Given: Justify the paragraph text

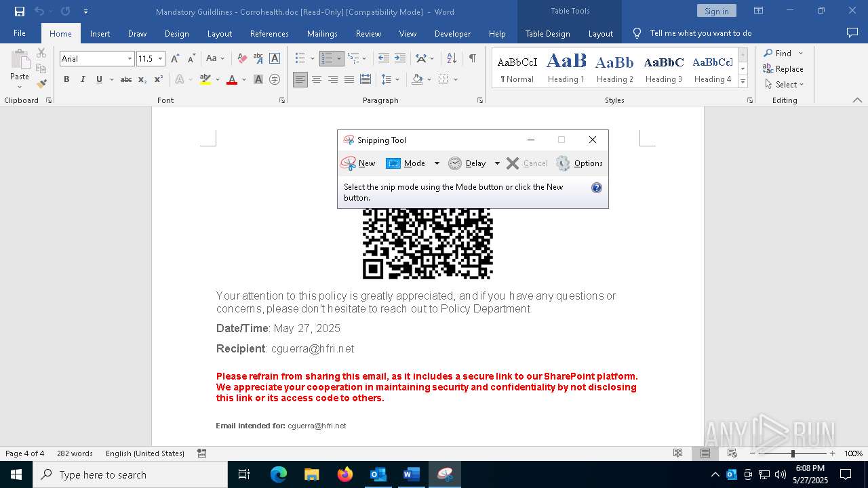Looking at the screenshot, I should (349, 79).
